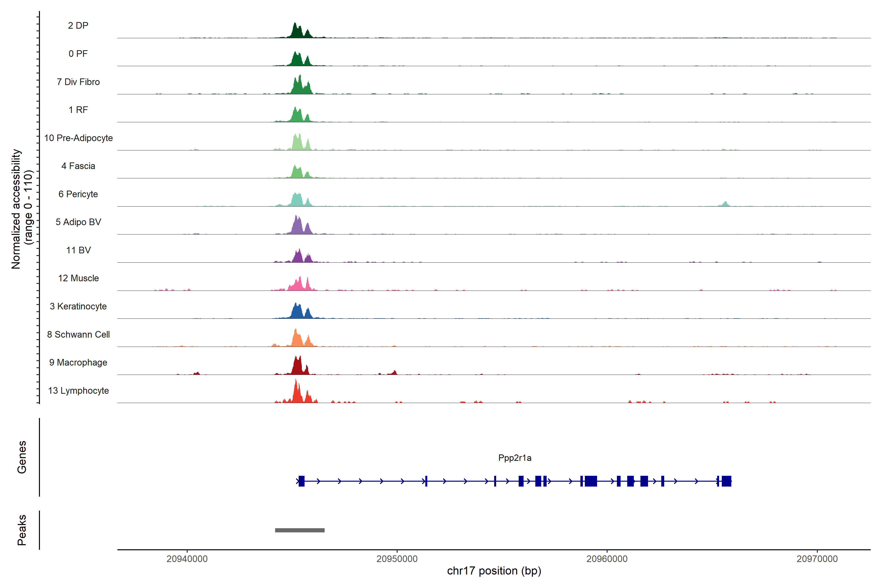Click the 20960000 axis tick label

(x=607, y=559)
